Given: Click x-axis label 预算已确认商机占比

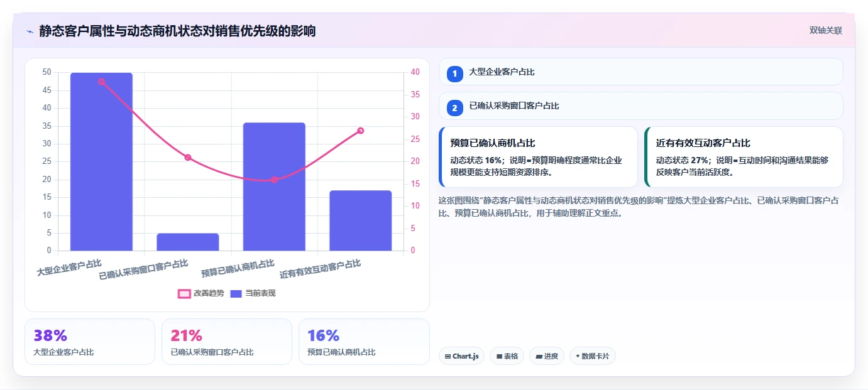Looking at the screenshot, I should pos(238,269).
